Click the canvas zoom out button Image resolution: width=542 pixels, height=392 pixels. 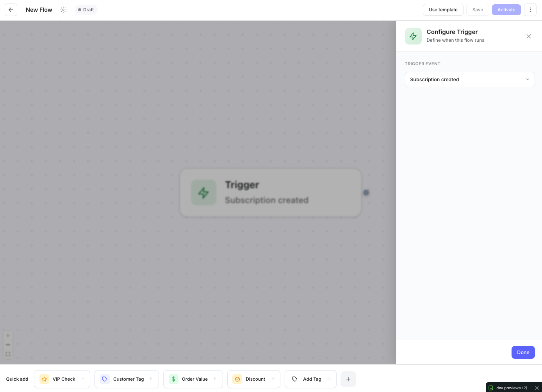coord(8,345)
